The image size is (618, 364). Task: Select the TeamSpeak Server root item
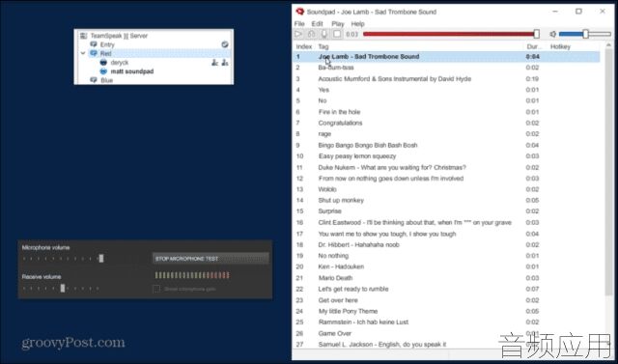[119, 36]
